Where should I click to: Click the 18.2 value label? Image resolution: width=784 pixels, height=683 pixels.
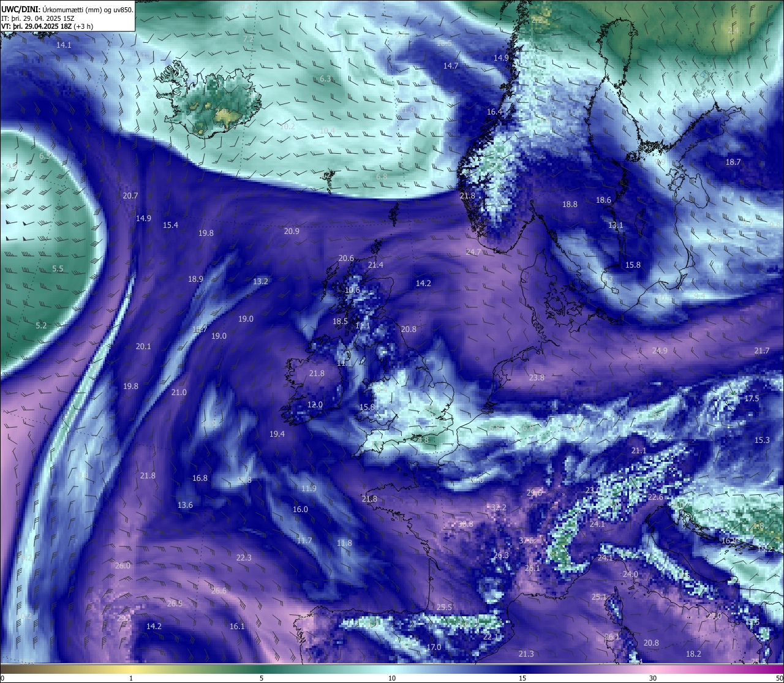coord(693,654)
